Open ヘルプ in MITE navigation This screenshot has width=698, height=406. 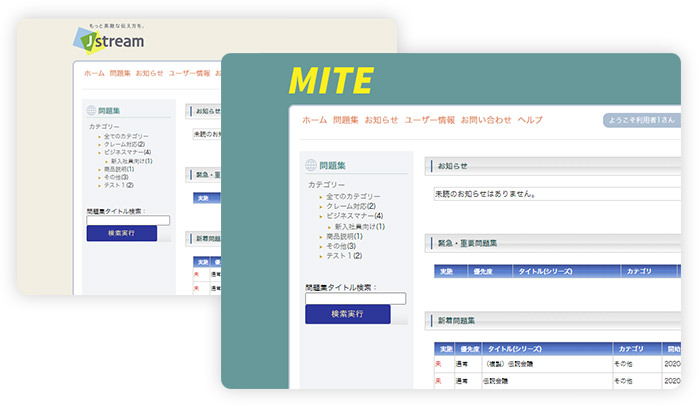[530, 120]
